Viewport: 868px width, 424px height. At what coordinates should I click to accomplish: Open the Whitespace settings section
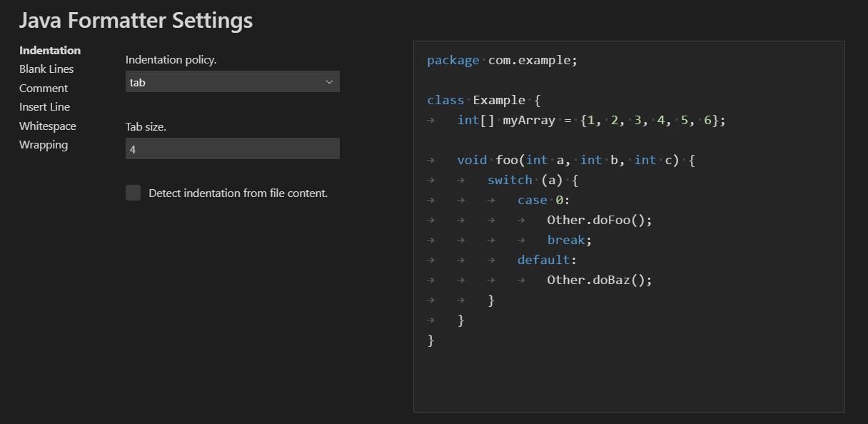(47, 126)
